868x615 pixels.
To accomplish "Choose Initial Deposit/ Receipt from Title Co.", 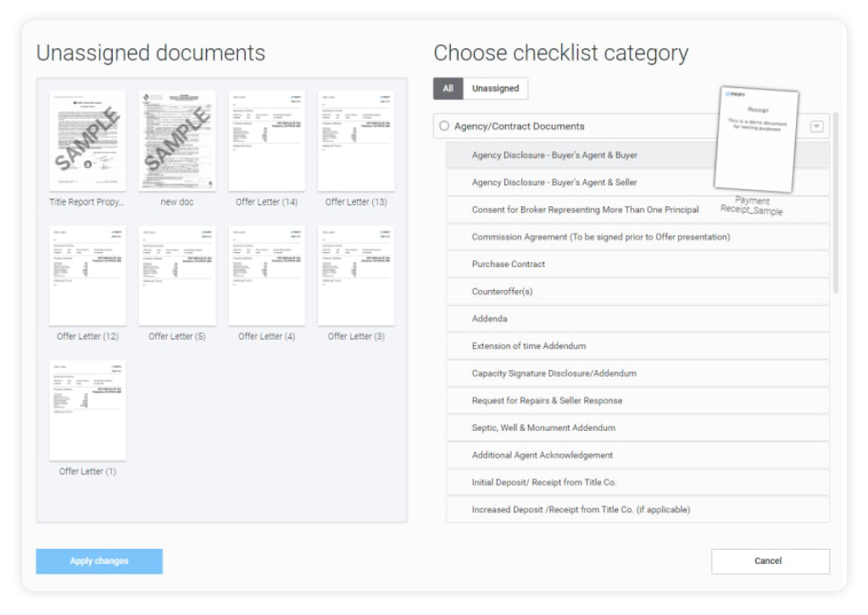I will point(544,483).
